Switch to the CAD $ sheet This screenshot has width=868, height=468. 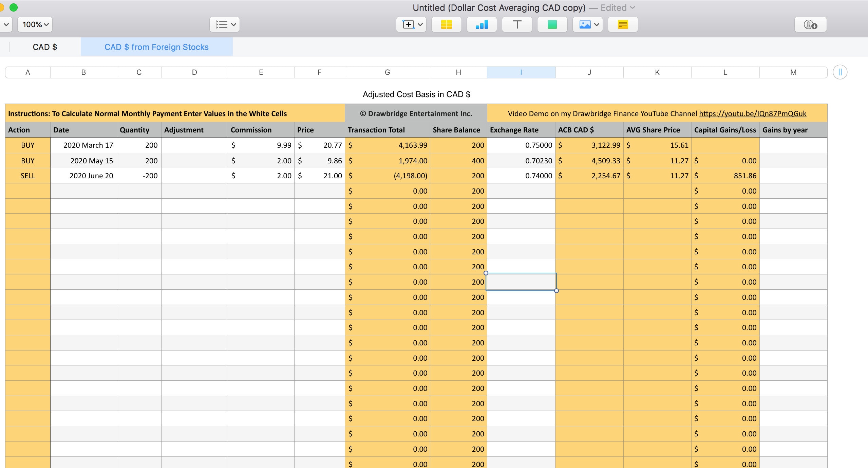tap(44, 47)
